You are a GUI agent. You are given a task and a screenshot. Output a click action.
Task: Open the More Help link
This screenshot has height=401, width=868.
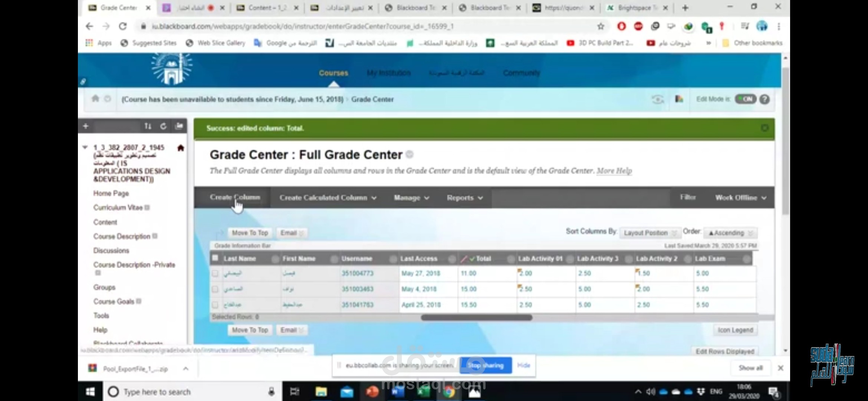(x=614, y=171)
